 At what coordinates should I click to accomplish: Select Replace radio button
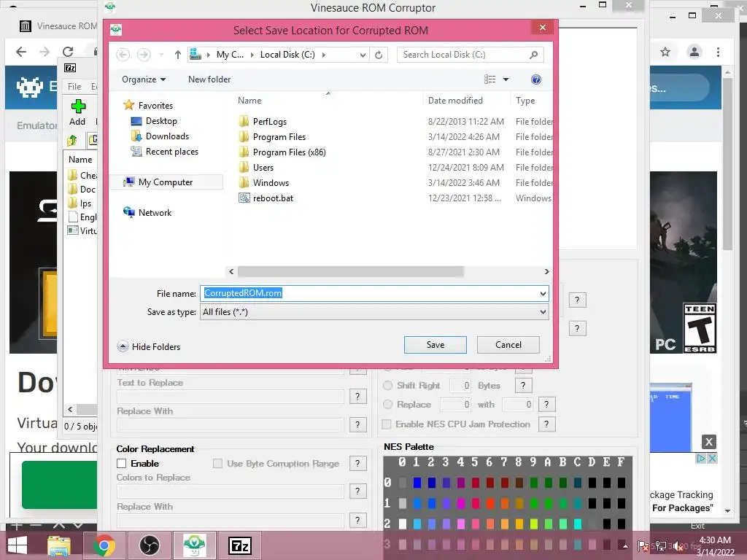click(x=388, y=404)
